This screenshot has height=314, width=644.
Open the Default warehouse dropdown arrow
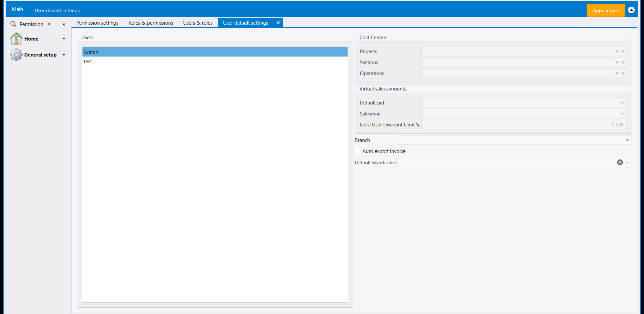coord(627,162)
